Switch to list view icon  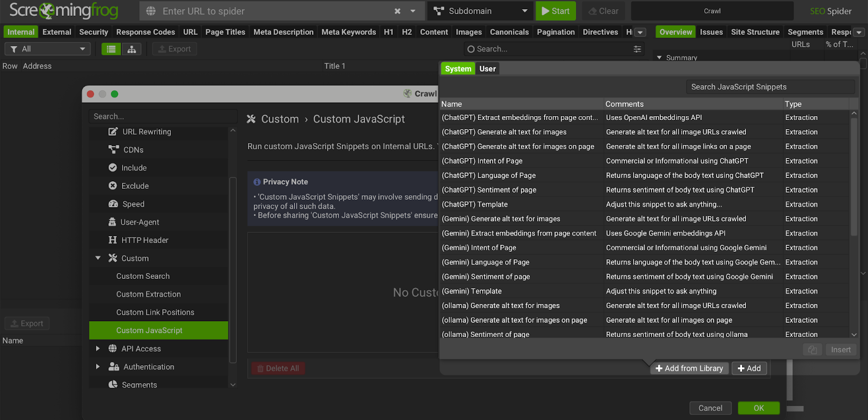111,49
